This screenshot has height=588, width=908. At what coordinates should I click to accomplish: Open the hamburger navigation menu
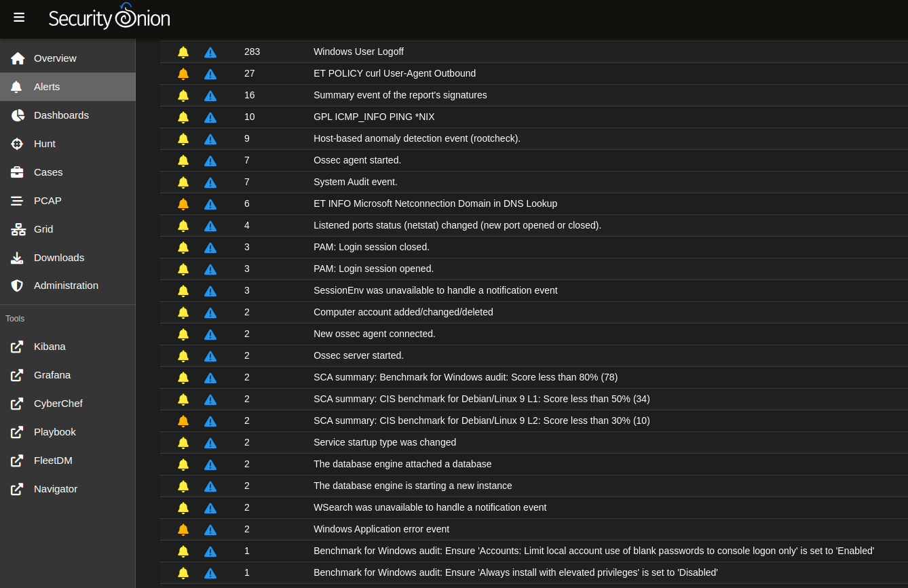18,18
